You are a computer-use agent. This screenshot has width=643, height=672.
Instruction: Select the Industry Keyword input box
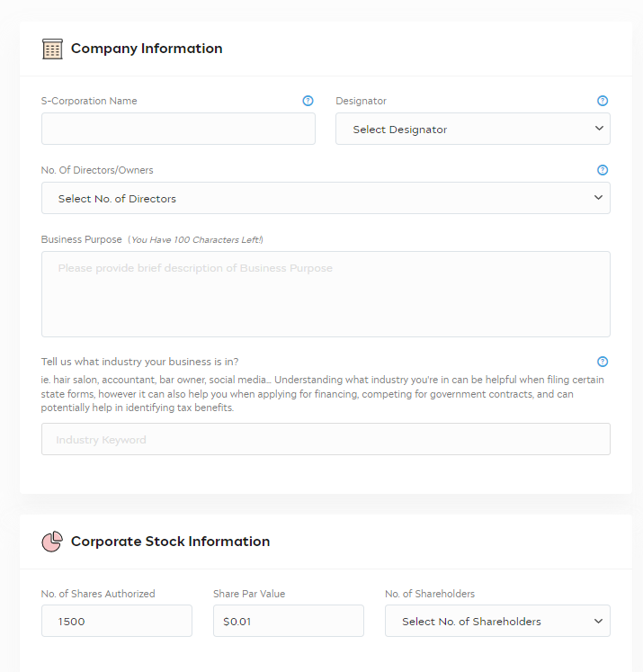coord(326,439)
